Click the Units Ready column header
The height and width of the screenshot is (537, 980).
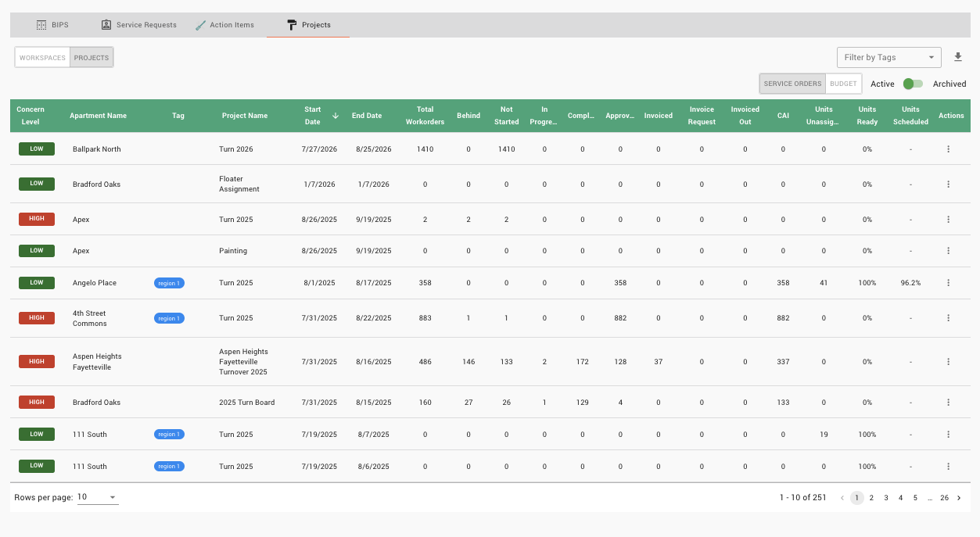867,116
